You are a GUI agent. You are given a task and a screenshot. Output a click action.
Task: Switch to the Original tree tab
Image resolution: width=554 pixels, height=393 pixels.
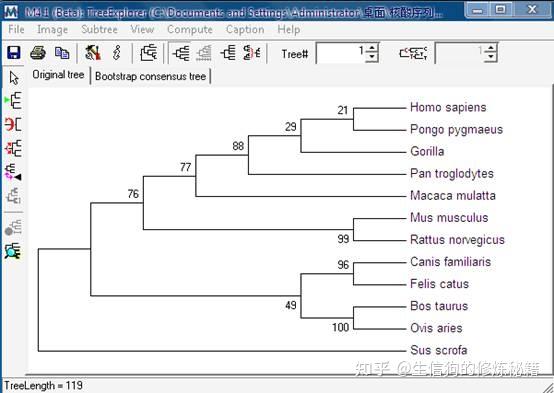[58, 75]
